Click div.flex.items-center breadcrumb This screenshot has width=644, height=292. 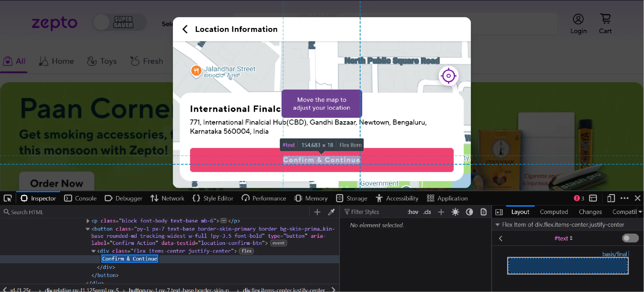point(284,289)
